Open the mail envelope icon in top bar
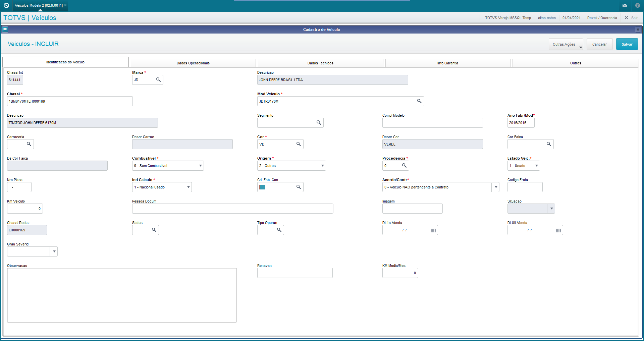 pos(625,5)
